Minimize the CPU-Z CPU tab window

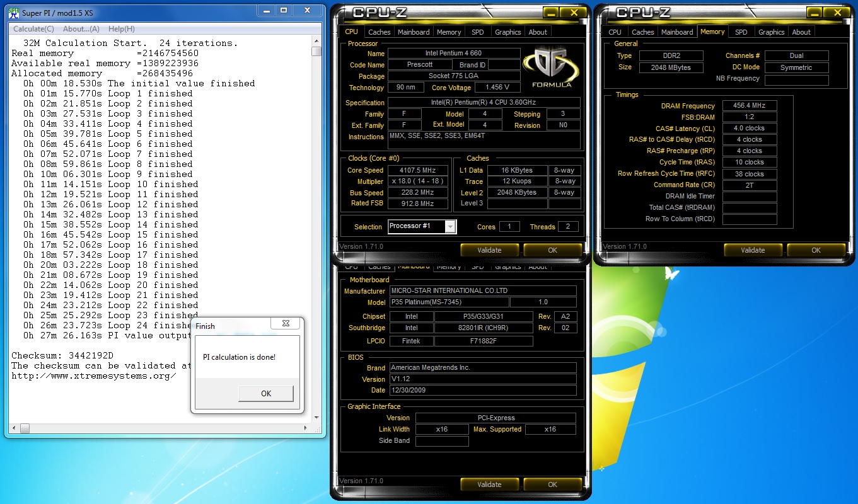point(552,13)
